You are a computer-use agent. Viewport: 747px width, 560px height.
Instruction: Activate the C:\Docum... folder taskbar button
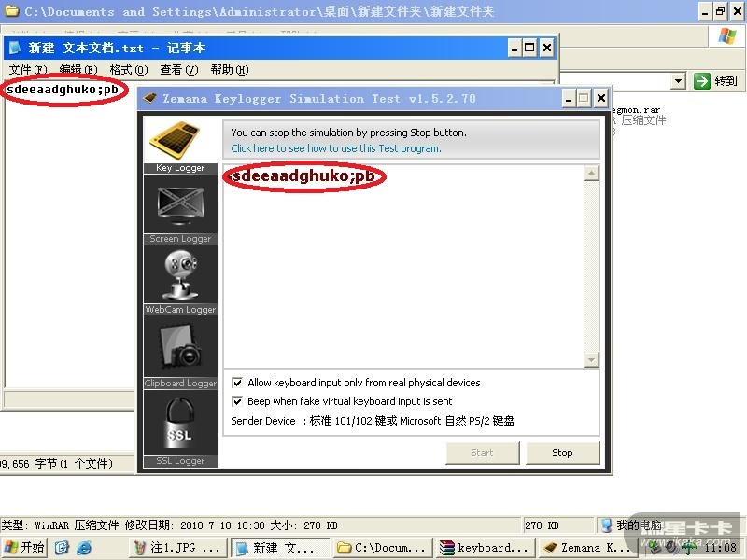pyautogui.click(x=382, y=548)
